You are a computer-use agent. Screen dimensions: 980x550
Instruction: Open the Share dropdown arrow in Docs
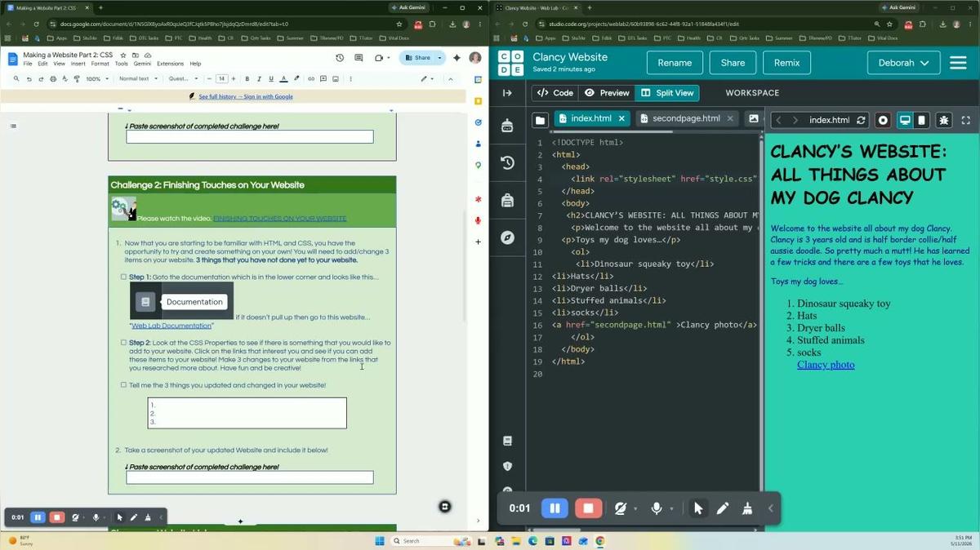click(440, 58)
